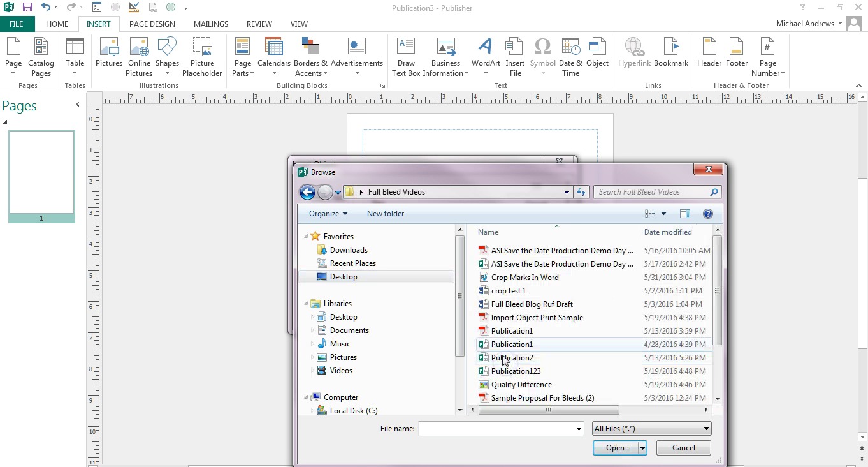868x467 pixels.
Task: Select the Quality Difference file
Action: pos(521,385)
